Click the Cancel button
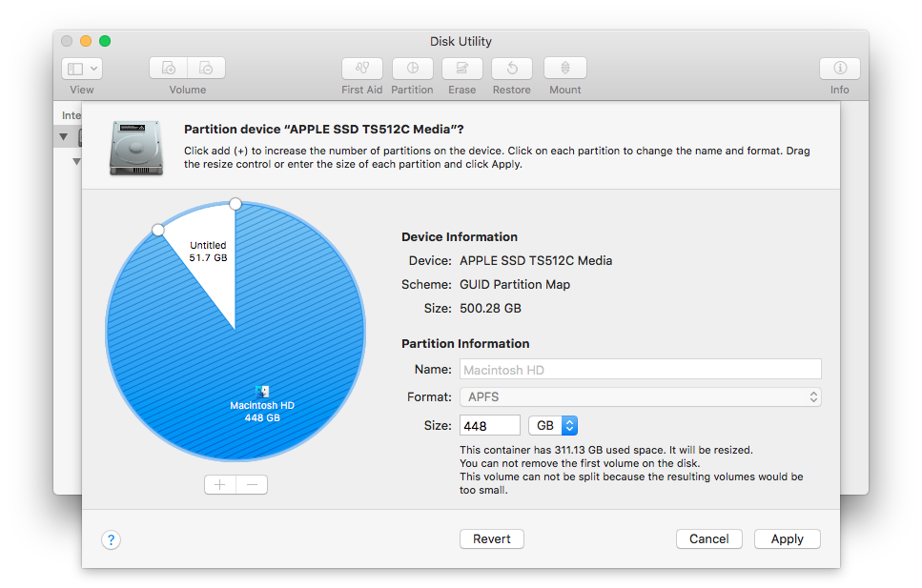 click(709, 538)
